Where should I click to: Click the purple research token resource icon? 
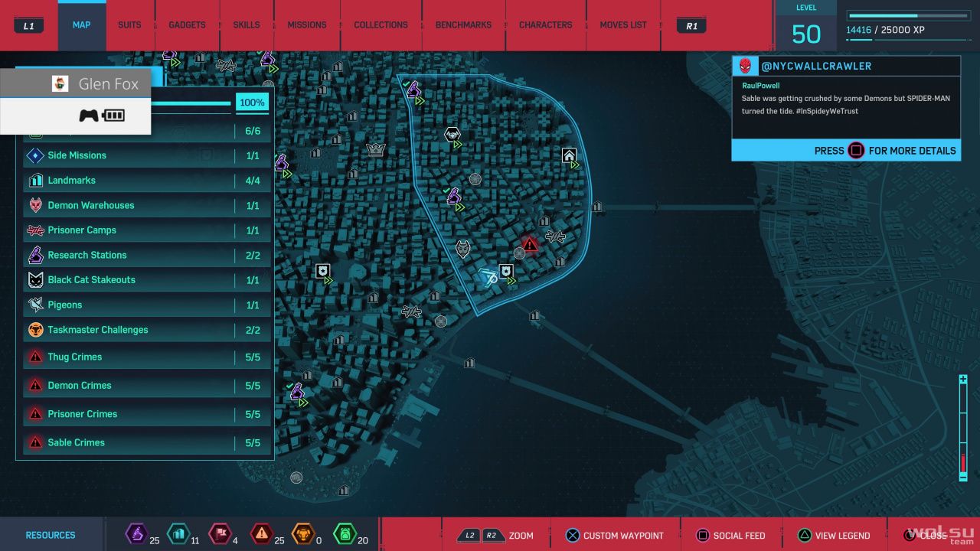coord(136,533)
